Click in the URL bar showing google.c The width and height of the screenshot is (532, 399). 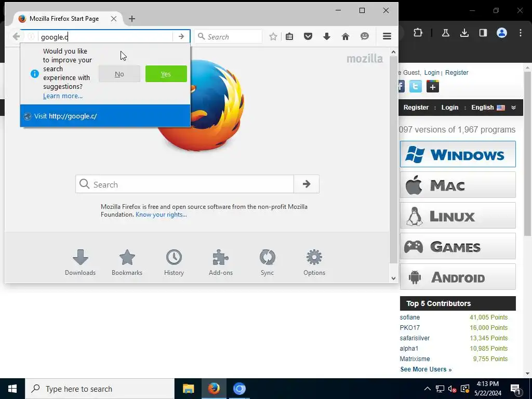point(105,37)
